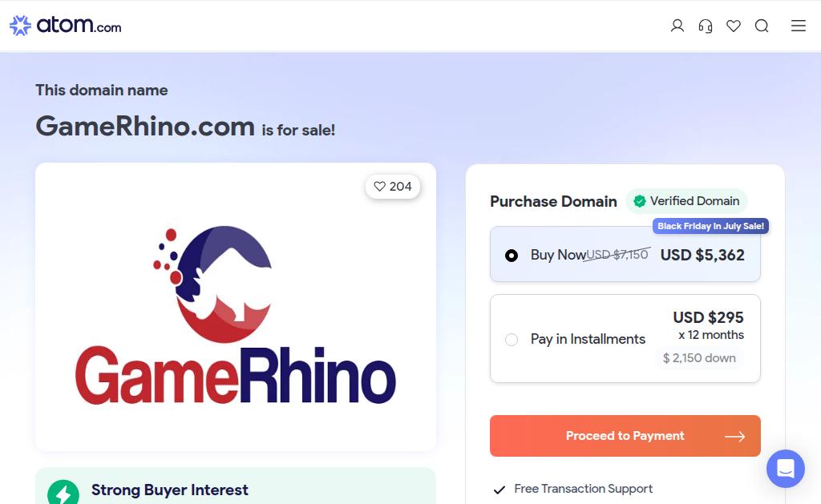Image resolution: width=821 pixels, height=504 pixels.
Task: Like the domain with the 204 heart button
Action: click(393, 187)
